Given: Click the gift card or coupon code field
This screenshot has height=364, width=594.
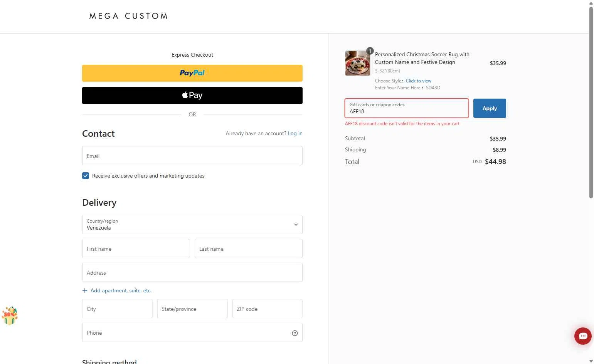Looking at the screenshot, I should click(x=407, y=108).
